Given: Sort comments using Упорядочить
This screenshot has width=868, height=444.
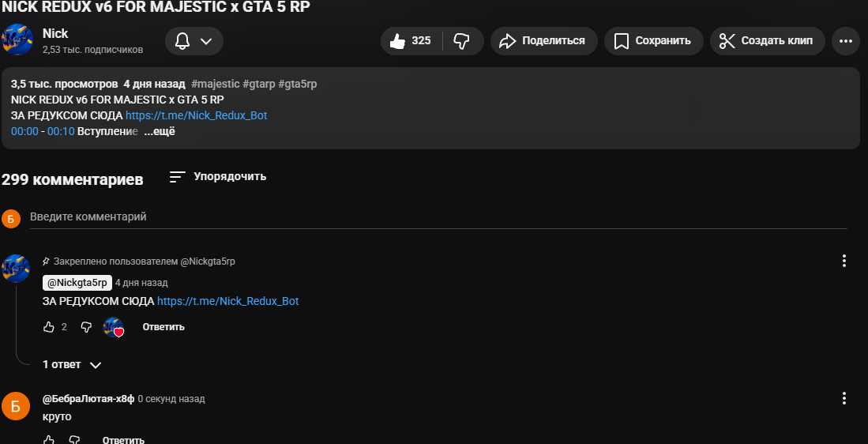Looking at the screenshot, I should [219, 177].
